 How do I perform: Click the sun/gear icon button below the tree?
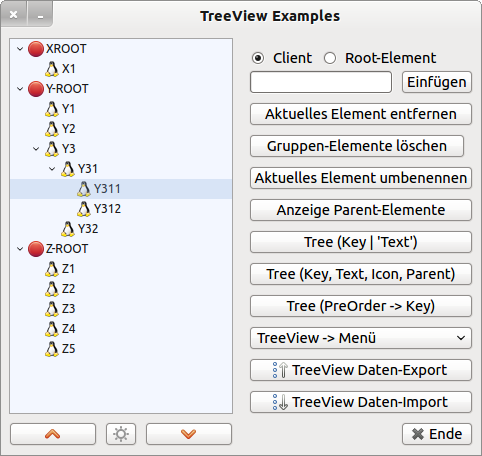121,434
